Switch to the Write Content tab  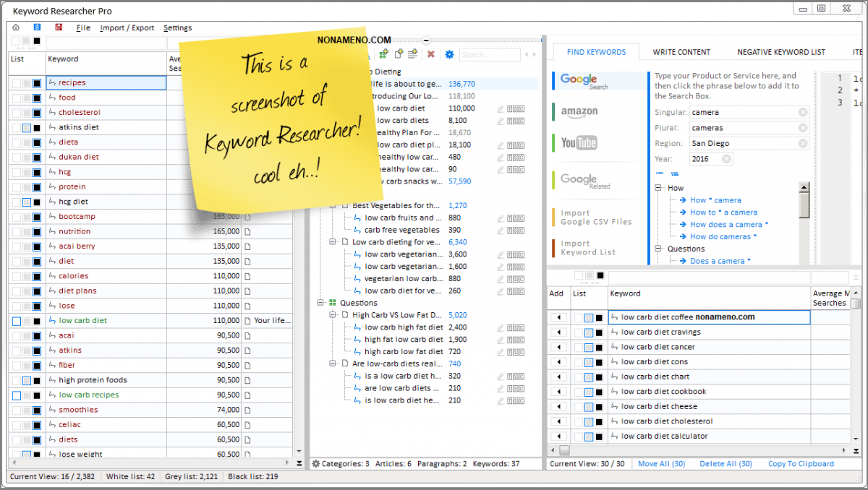pyautogui.click(x=681, y=52)
